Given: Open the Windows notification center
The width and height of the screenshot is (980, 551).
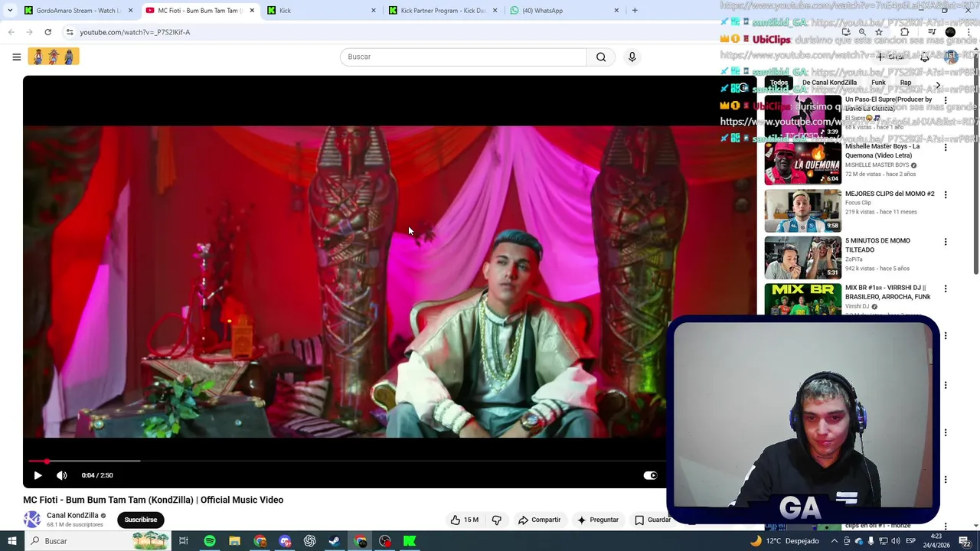Looking at the screenshot, I should (964, 541).
